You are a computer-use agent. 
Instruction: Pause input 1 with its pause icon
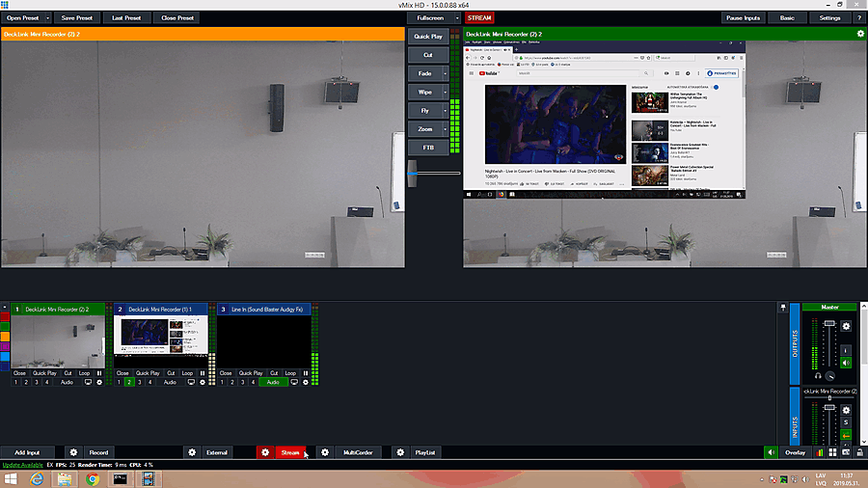point(99,373)
